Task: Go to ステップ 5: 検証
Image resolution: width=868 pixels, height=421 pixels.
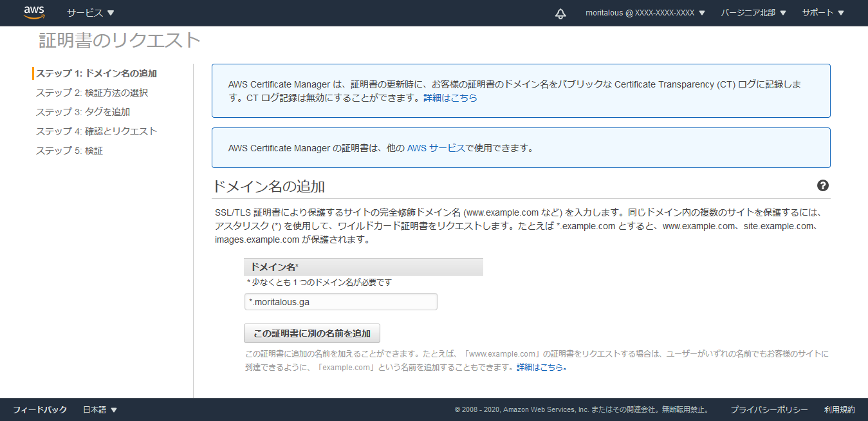Action: click(69, 151)
